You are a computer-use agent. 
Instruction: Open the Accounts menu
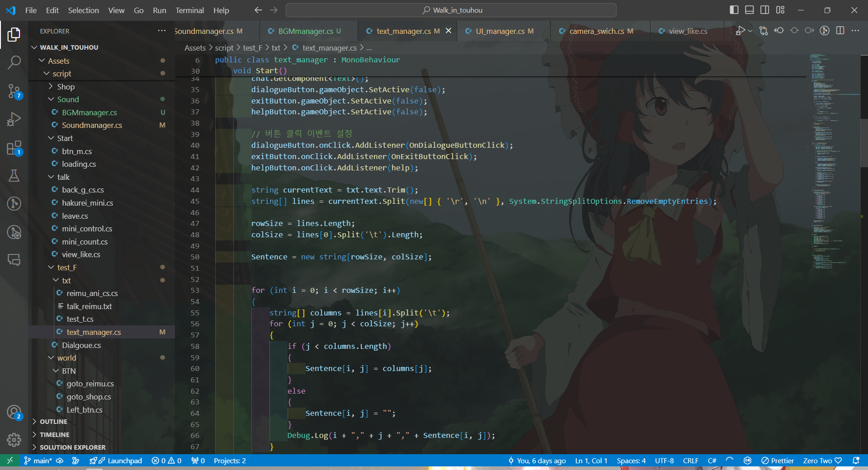(x=14, y=412)
